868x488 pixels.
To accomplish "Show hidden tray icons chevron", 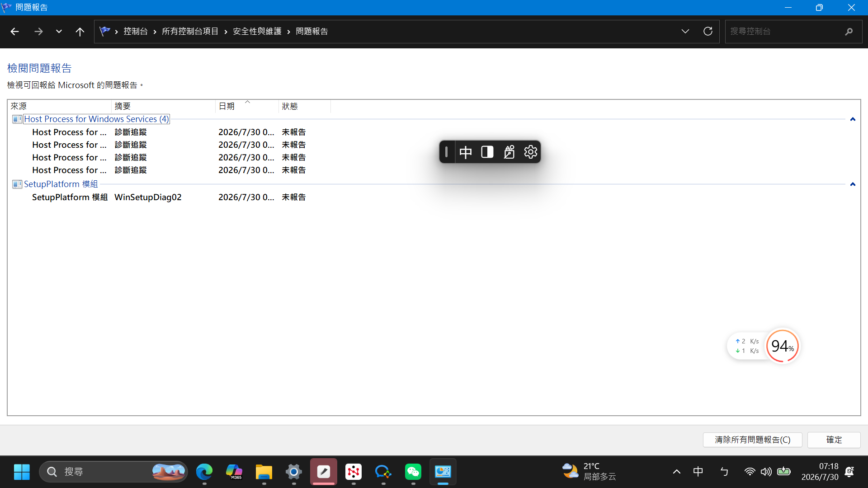I will pyautogui.click(x=677, y=472).
